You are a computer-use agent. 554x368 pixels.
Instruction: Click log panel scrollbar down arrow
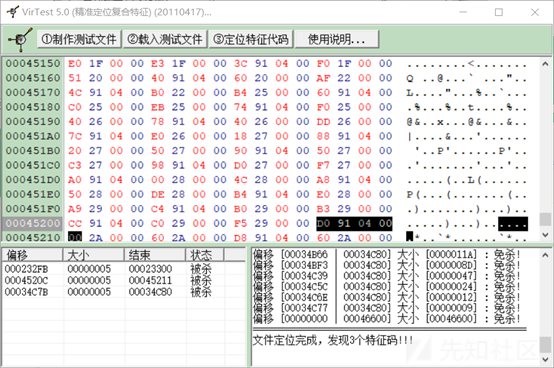pos(545,360)
